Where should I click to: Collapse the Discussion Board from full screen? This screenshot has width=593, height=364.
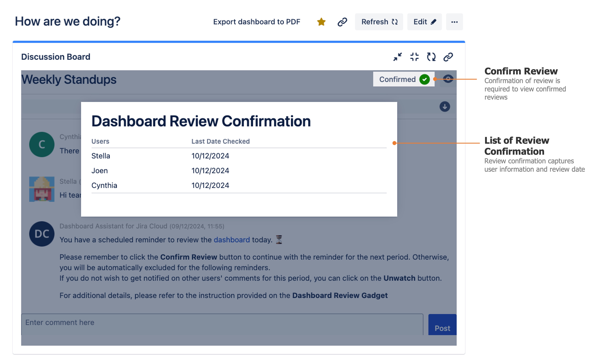pos(414,57)
